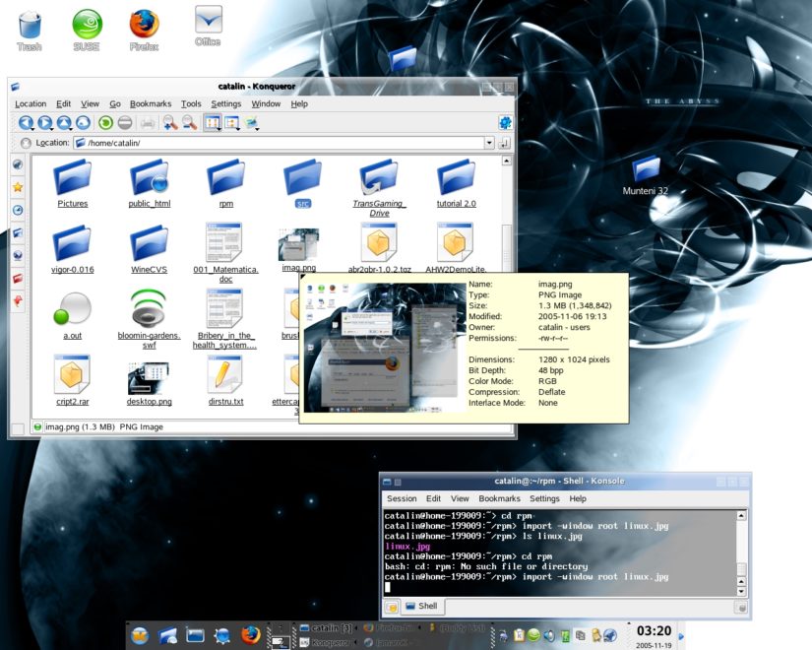This screenshot has height=650, width=812.
Task: Click the volume speaker tray icon
Action: (549, 635)
